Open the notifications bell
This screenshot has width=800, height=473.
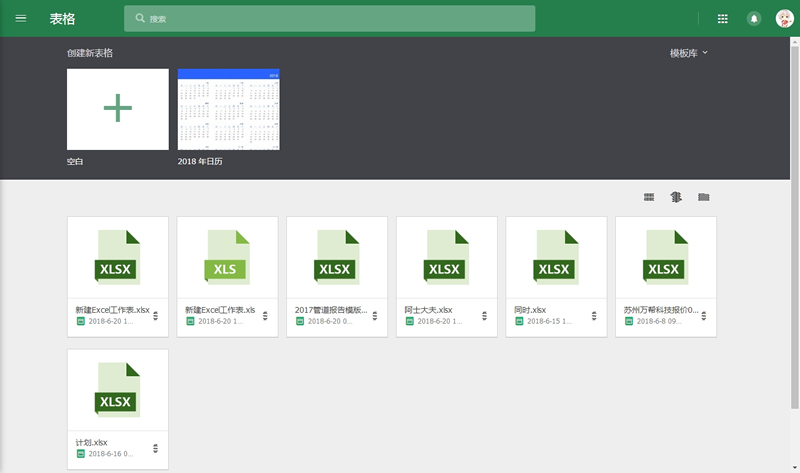click(754, 19)
